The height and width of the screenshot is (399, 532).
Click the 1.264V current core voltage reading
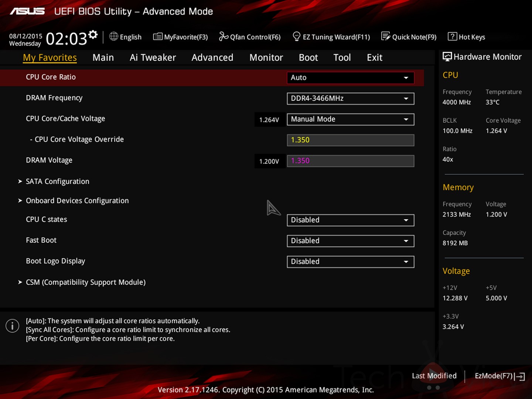coord(269,120)
